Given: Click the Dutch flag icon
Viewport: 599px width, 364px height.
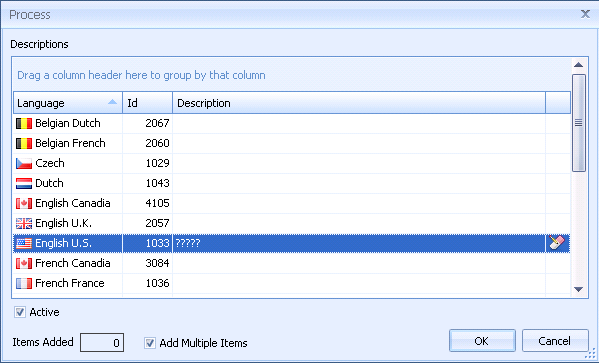Looking at the screenshot, I should click(24, 183).
